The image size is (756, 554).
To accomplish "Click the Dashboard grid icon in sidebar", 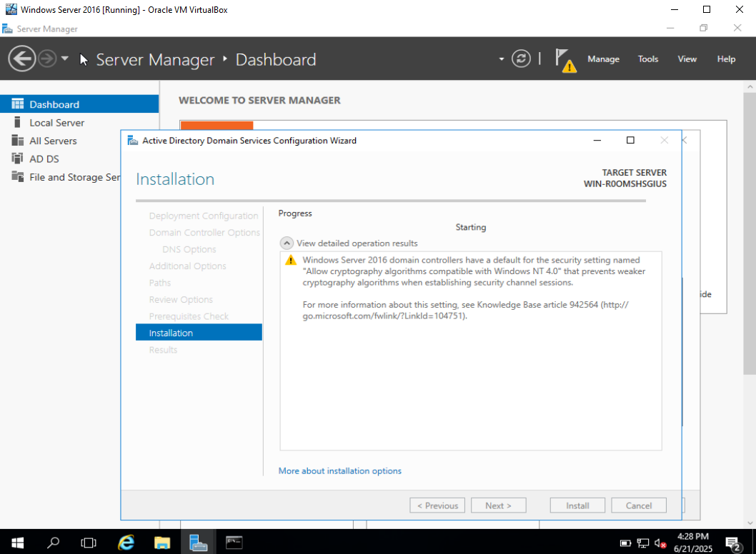I will 17,104.
